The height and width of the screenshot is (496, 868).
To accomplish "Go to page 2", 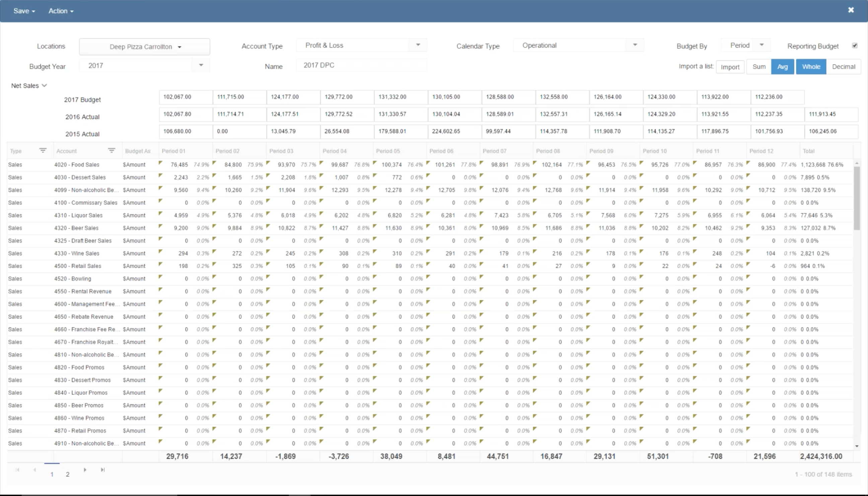I will tap(67, 474).
